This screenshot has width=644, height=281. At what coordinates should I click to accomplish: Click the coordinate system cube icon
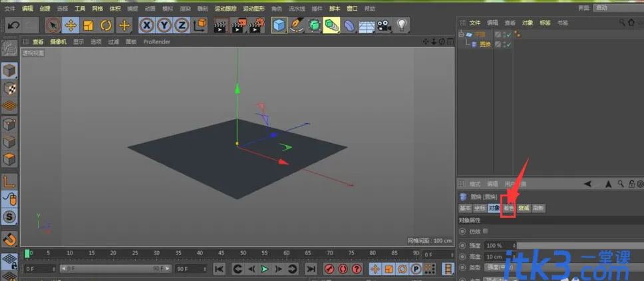[200, 25]
